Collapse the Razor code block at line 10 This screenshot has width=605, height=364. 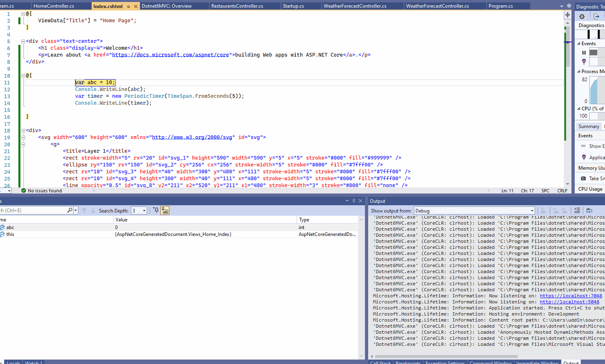(x=23, y=76)
